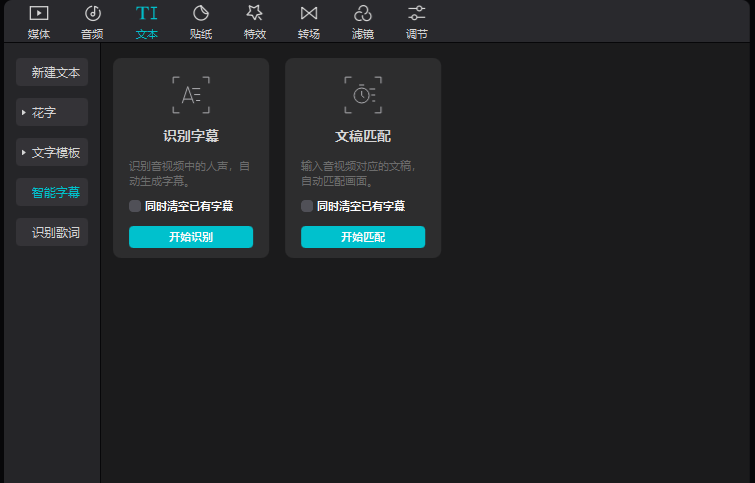Click the 开始匹配 button

(x=363, y=237)
